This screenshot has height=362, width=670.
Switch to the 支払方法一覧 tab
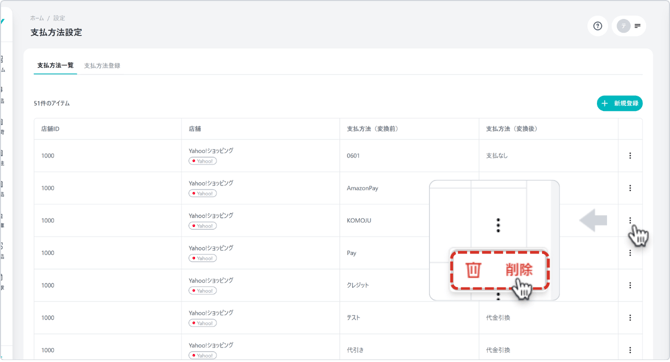click(55, 65)
